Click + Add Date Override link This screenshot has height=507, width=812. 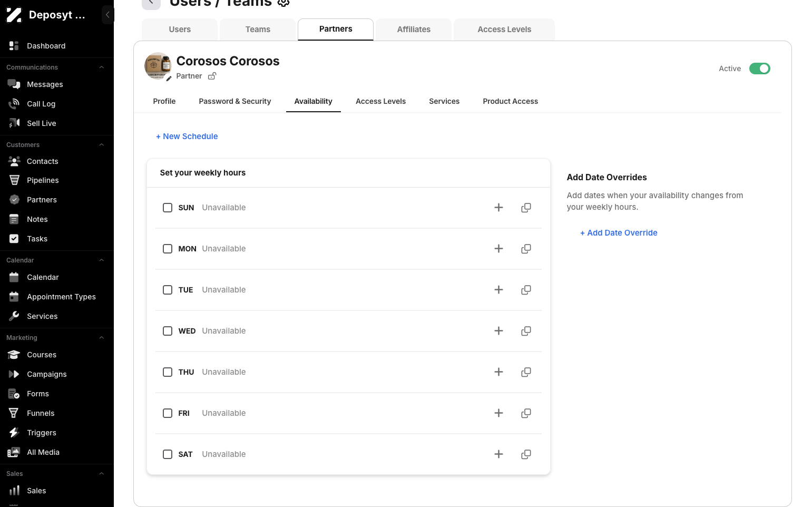[x=619, y=233]
